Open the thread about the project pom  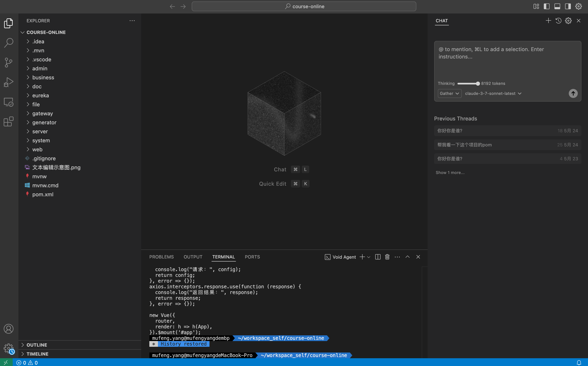(x=508, y=145)
